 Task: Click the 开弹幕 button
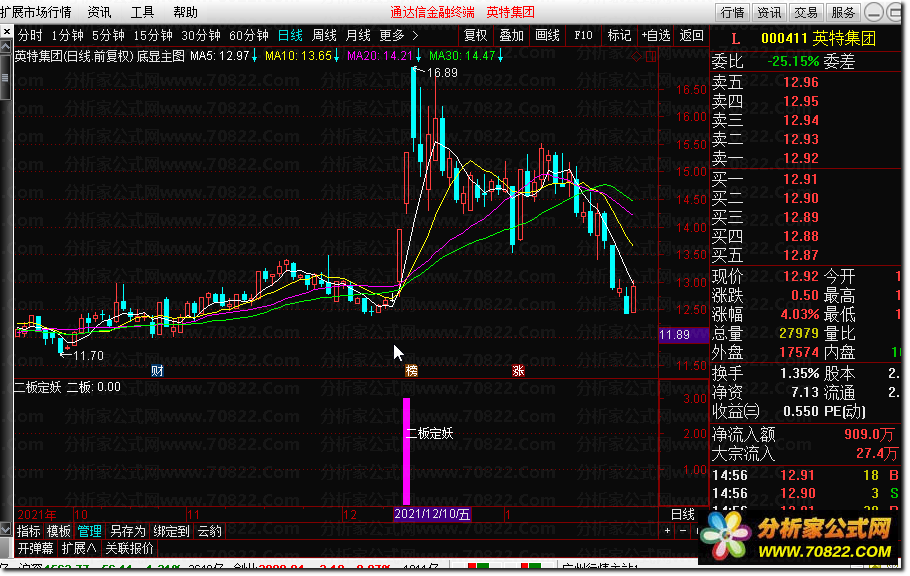(x=35, y=548)
